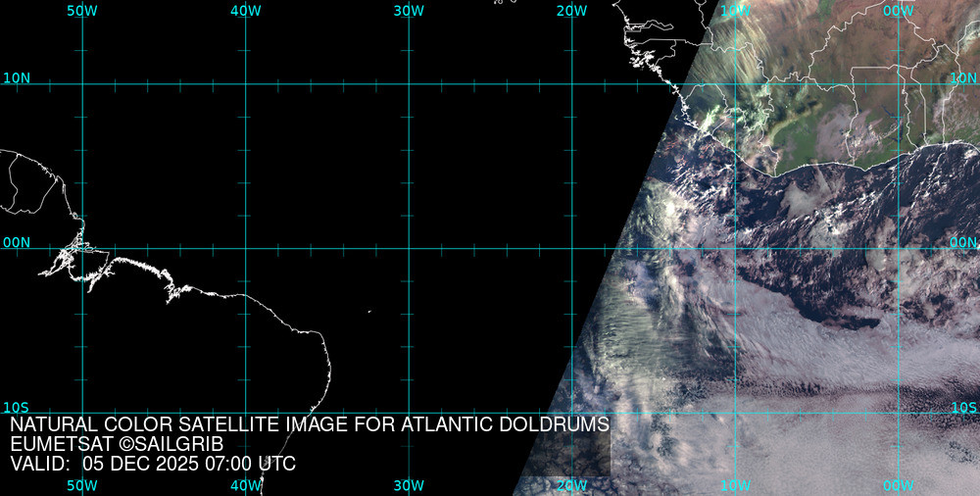The height and width of the screenshot is (496, 980).
Task: Select the top 00W longitude label
Action: (x=898, y=10)
